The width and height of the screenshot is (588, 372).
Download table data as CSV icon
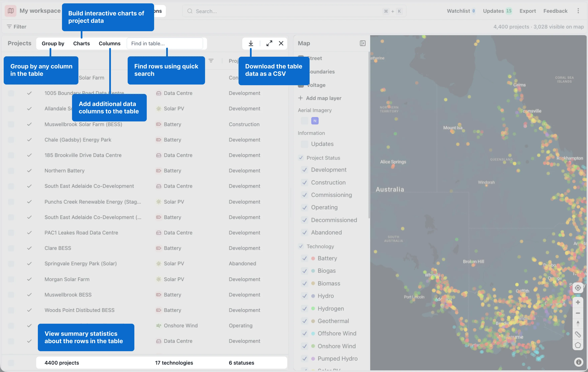[251, 43]
